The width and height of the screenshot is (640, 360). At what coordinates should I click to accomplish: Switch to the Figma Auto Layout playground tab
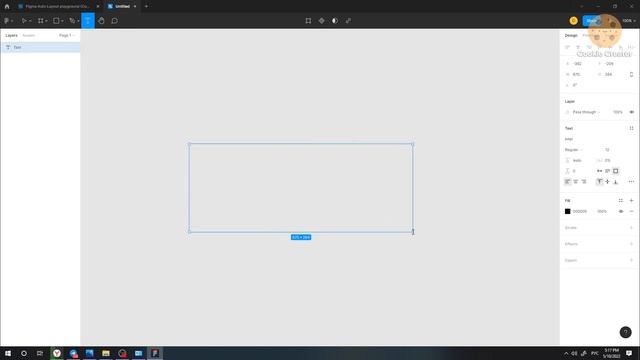[56, 7]
